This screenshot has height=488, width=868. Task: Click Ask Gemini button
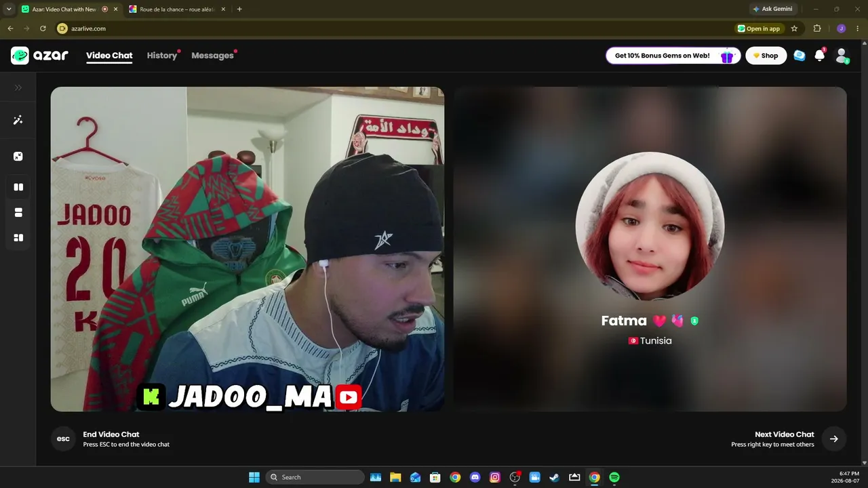(772, 9)
